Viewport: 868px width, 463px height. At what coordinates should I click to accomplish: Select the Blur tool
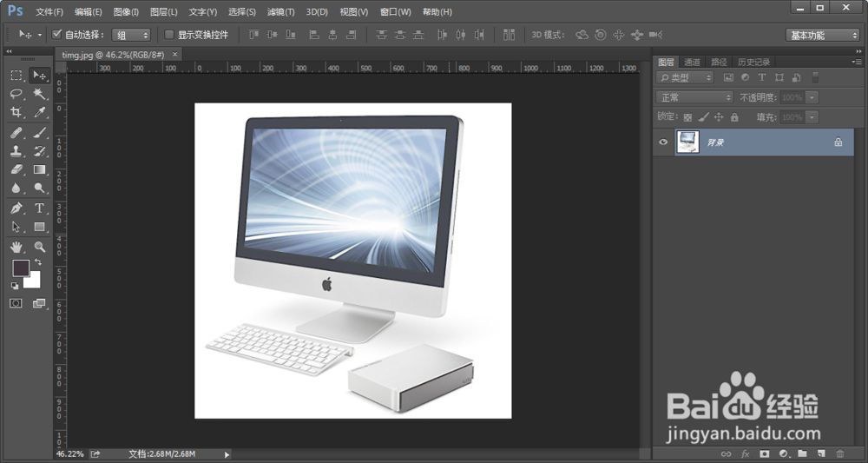coord(16,189)
